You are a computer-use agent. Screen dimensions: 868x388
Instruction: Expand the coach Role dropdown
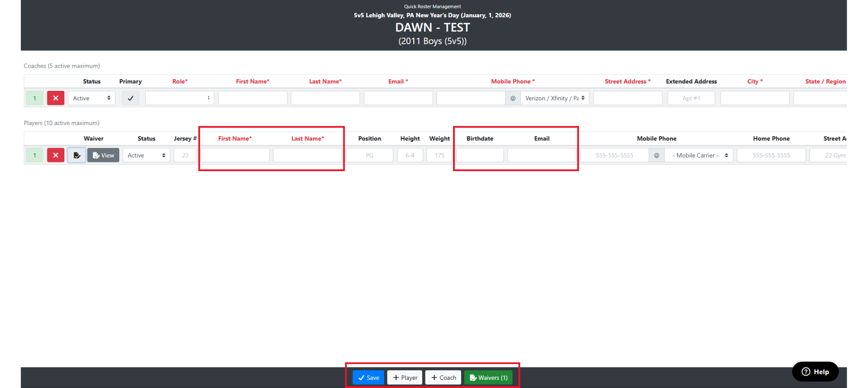[180, 98]
